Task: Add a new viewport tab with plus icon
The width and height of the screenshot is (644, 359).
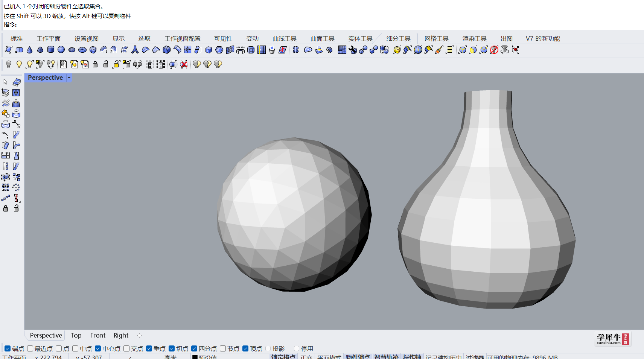Action: (x=140, y=335)
